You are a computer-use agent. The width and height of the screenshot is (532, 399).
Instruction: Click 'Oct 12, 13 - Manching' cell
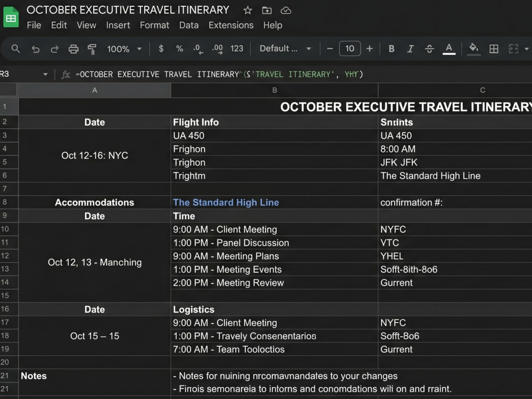pyautogui.click(x=95, y=262)
